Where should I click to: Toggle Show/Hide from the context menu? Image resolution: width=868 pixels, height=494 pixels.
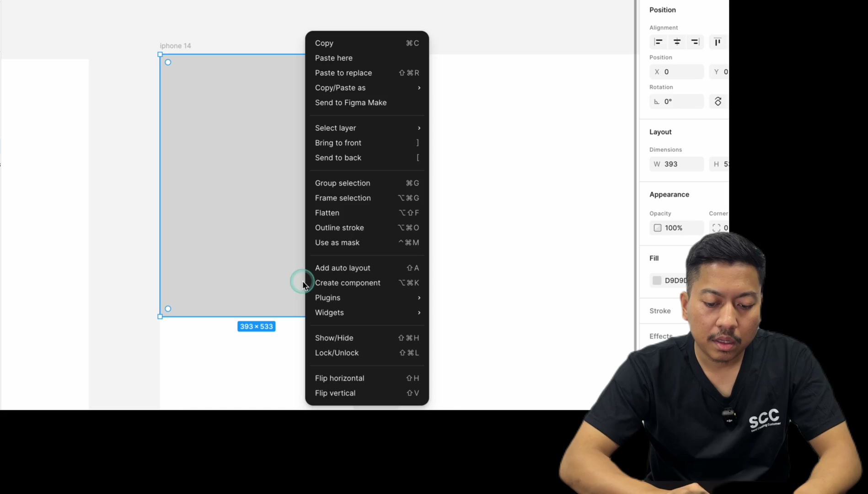367,338
